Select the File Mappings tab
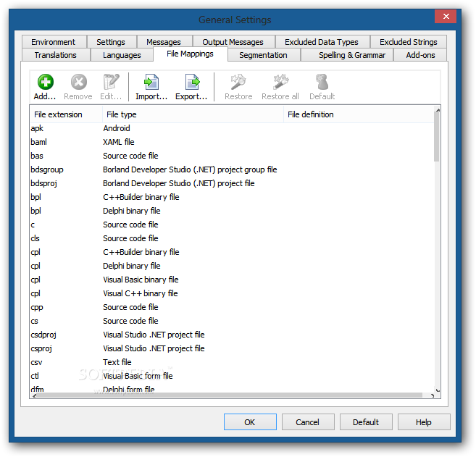This screenshot has width=476, height=457. point(190,54)
